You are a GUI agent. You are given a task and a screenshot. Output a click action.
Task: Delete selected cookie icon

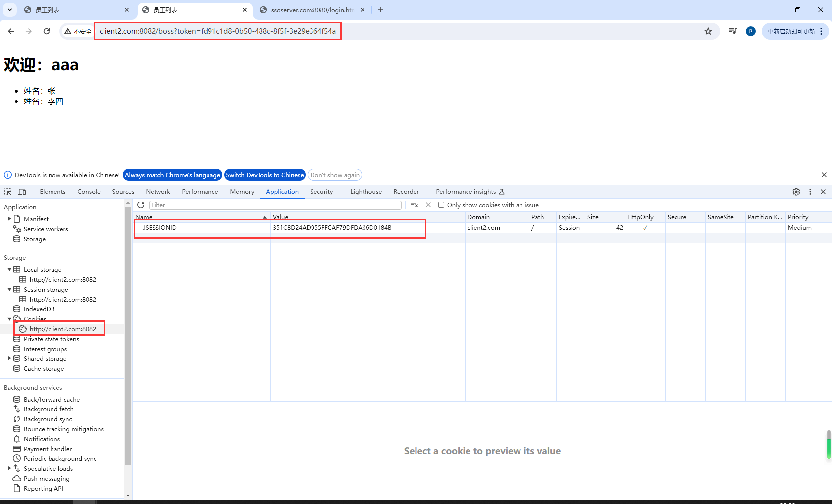tap(428, 205)
